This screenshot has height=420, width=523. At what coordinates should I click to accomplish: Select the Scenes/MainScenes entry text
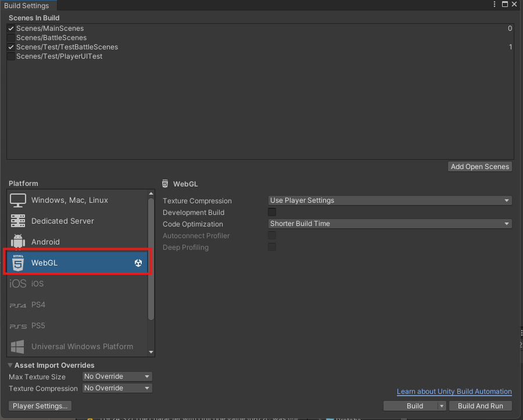[x=50, y=28]
